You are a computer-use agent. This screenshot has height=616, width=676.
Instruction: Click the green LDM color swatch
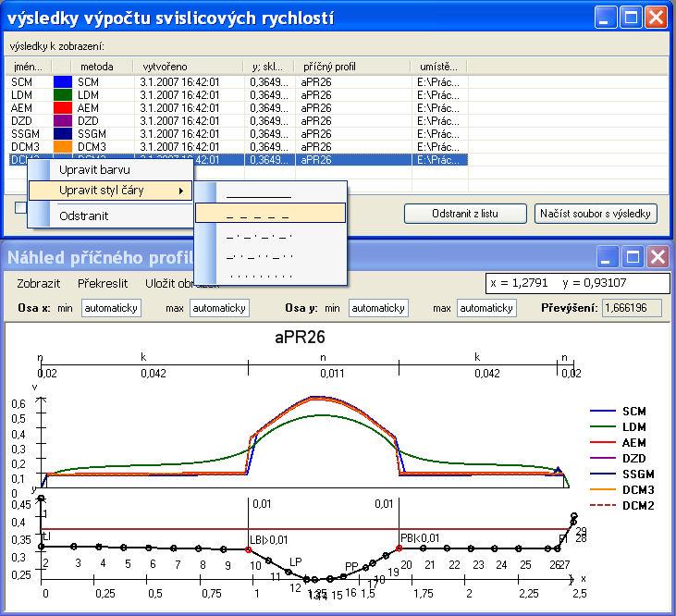(x=63, y=95)
